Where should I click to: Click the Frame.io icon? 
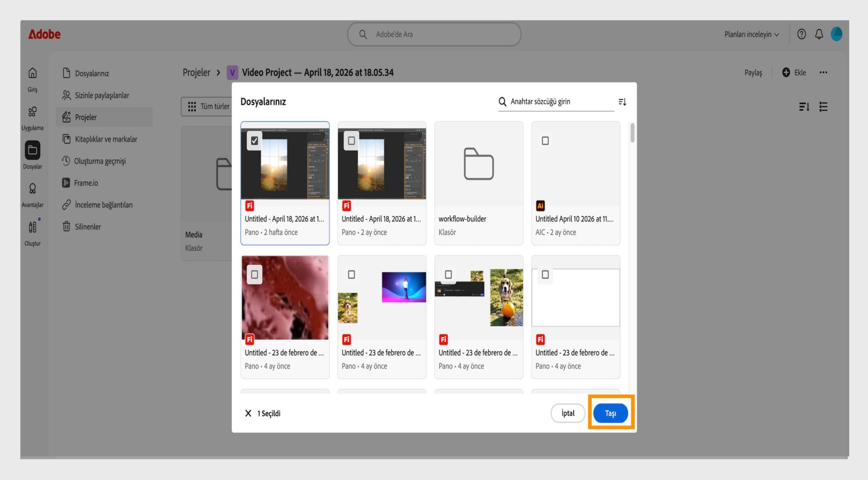pos(66,183)
